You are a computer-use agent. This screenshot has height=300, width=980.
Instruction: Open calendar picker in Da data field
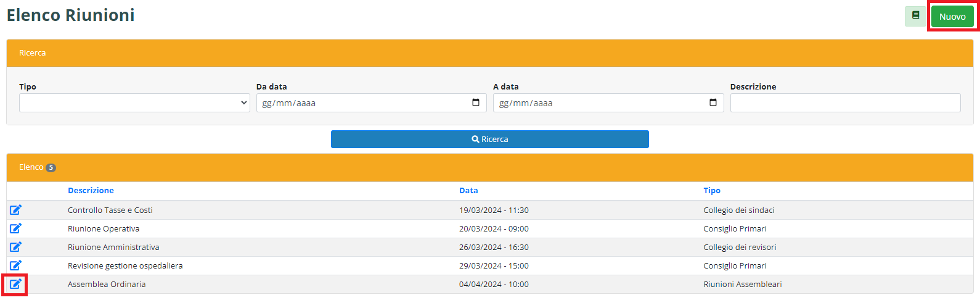coord(476,102)
